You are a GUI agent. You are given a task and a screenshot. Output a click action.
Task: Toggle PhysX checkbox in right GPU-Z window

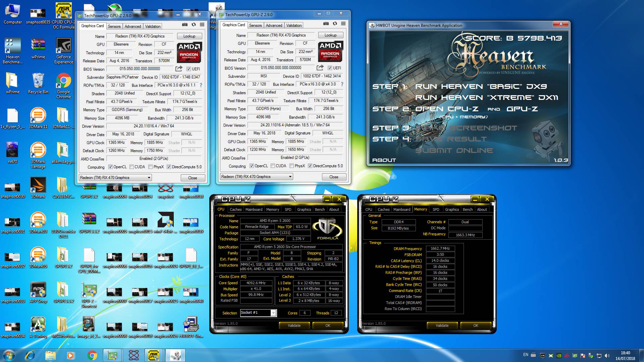pos(292,166)
